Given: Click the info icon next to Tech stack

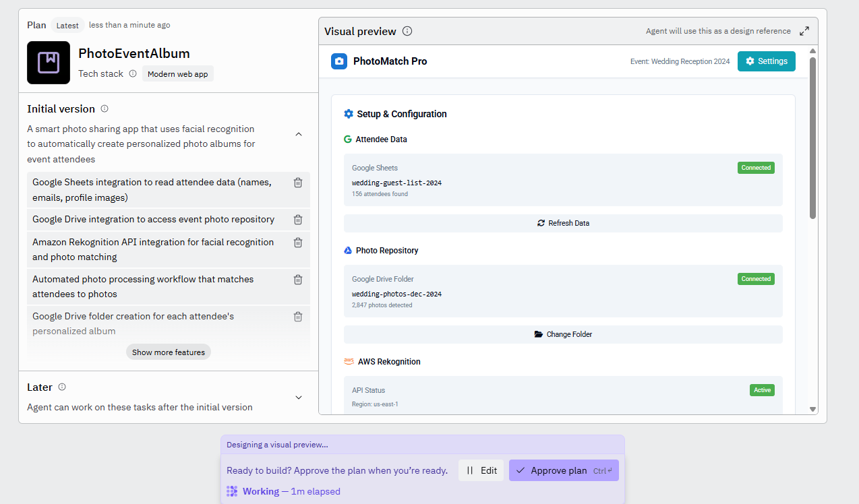Looking at the screenshot, I should click(133, 73).
